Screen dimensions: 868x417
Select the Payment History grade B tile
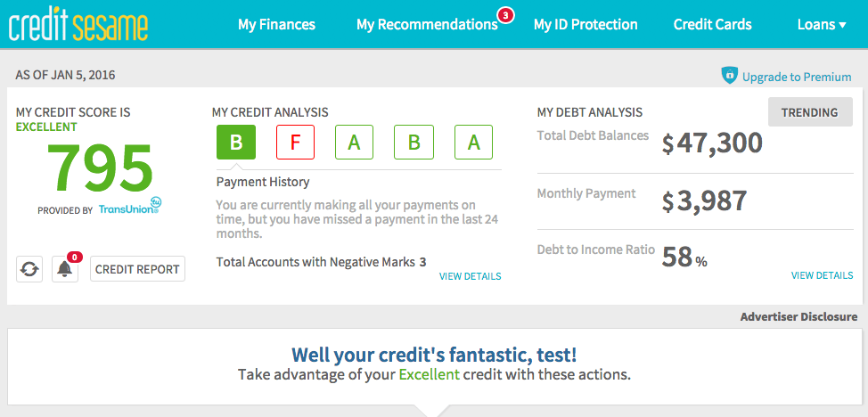[236, 142]
